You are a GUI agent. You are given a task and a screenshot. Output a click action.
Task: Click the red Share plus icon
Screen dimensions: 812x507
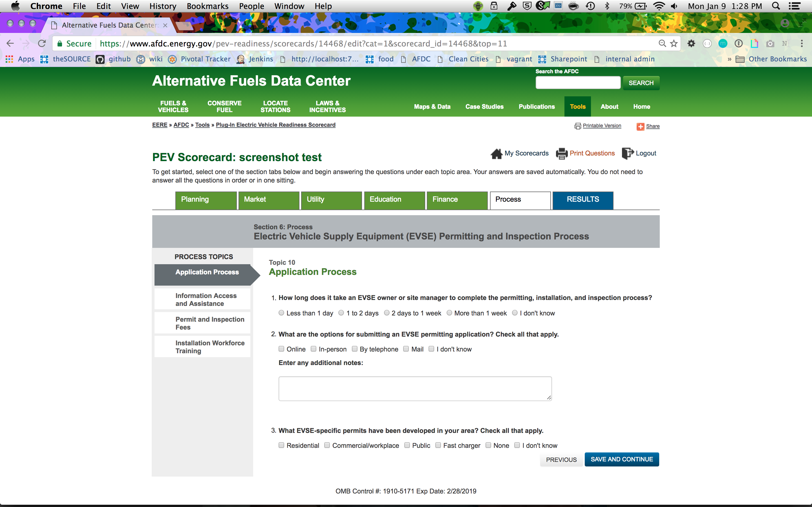pos(640,126)
